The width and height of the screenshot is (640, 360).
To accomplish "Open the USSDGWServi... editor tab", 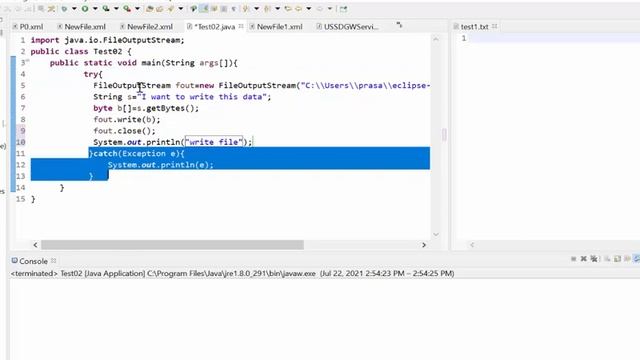I will pyautogui.click(x=347, y=27).
